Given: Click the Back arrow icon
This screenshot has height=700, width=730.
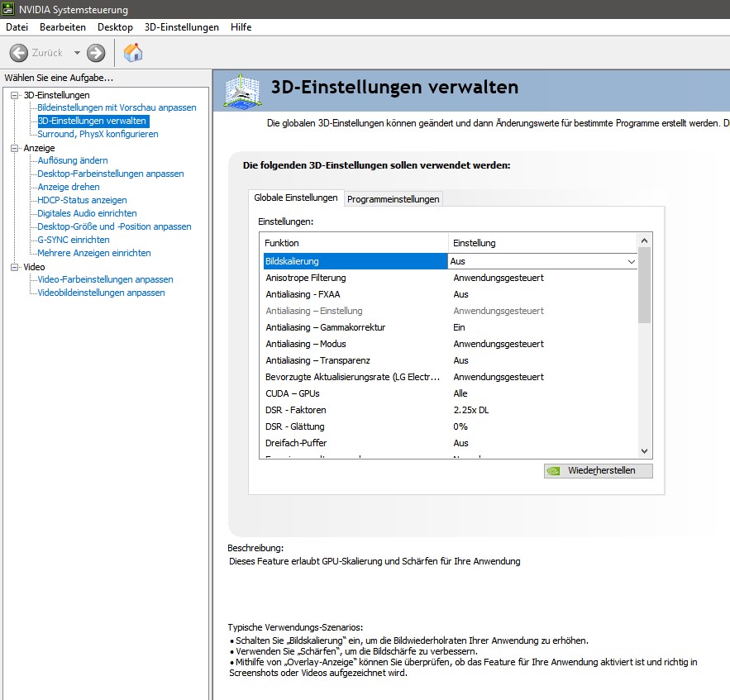Looking at the screenshot, I should click(19, 53).
